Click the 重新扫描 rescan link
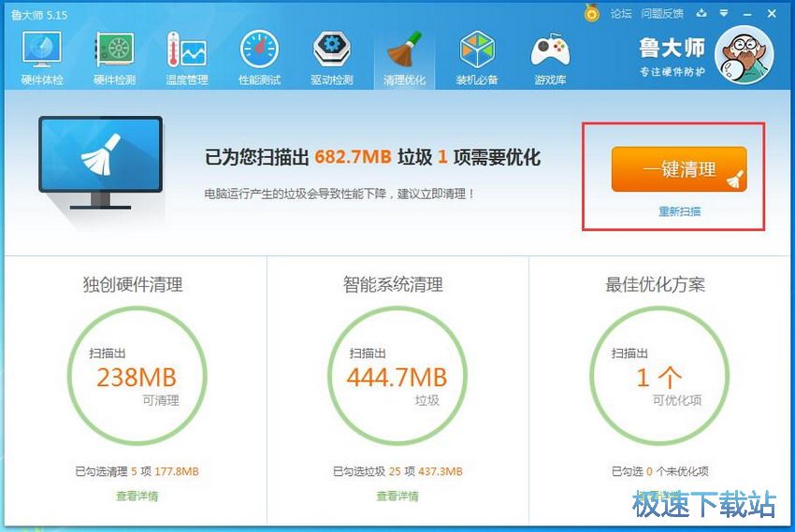 point(679,211)
